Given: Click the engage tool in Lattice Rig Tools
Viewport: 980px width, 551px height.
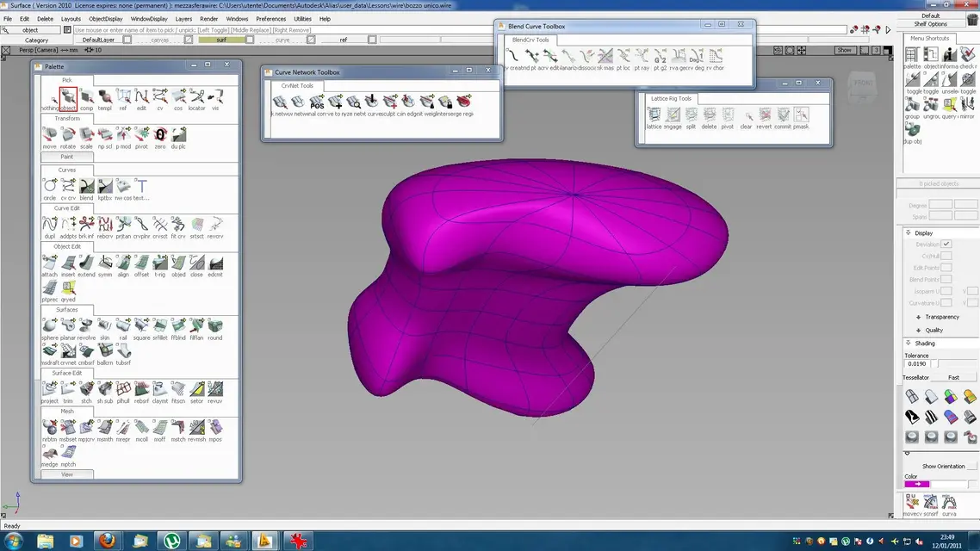Looking at the screenshot, I should 673,117.
